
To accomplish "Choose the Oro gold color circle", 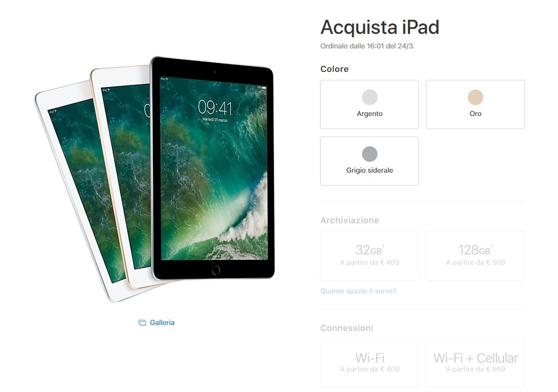I will click(475, 97).
